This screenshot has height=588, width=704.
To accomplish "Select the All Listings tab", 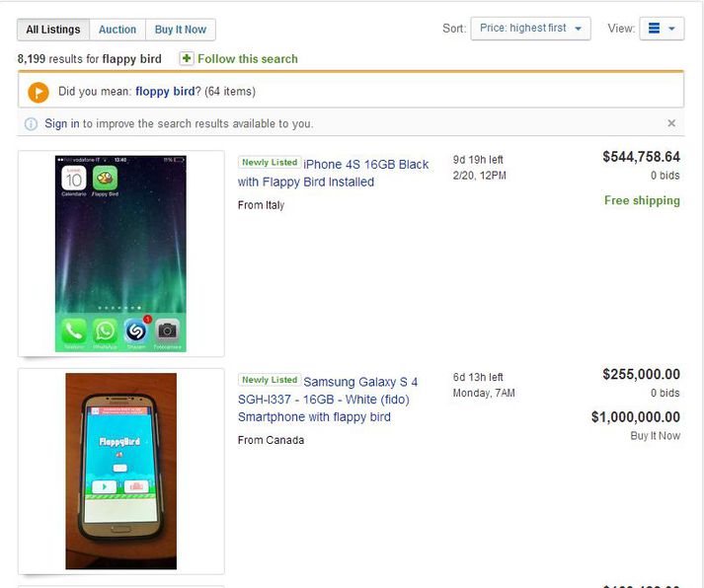I will point(53,30).
